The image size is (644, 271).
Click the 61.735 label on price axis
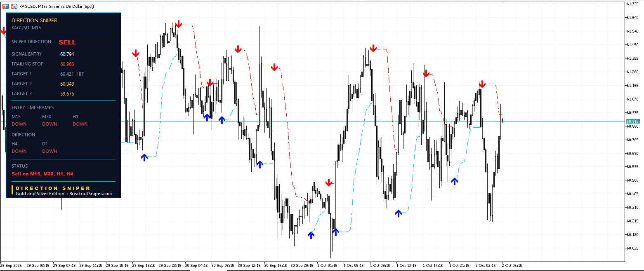click(634, 4)
